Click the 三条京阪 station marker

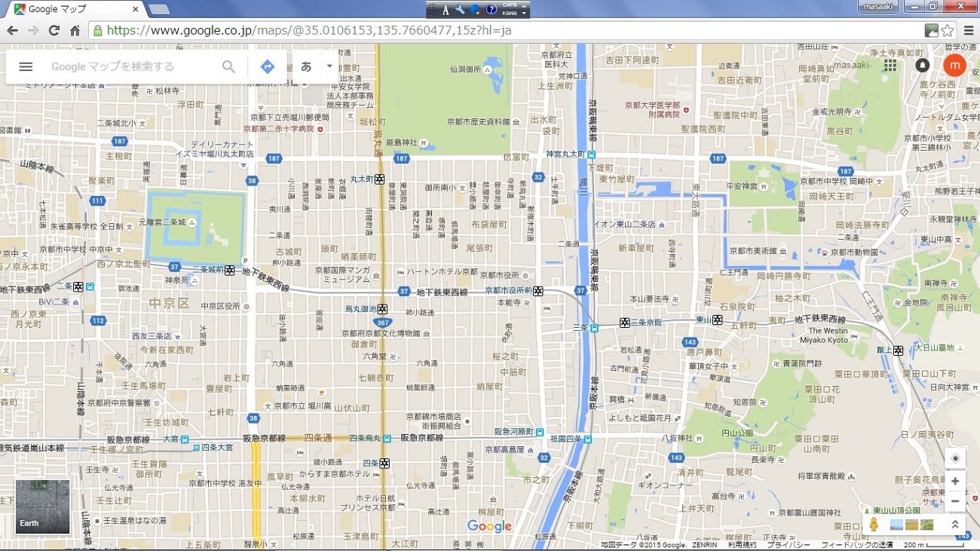pyautogui.click(x=624, y=323)
